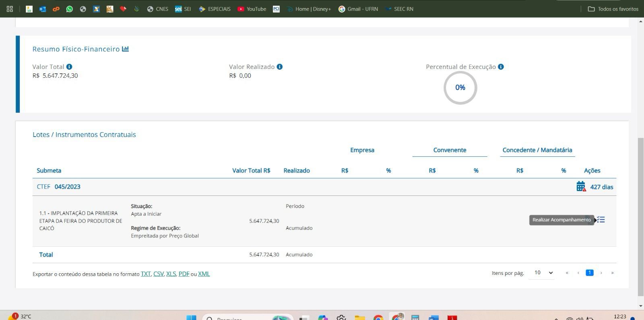The width and height of the screenshot is (644, 320).
Task: Open the WhatsApp bookmark icon
Action: point(70,9)
